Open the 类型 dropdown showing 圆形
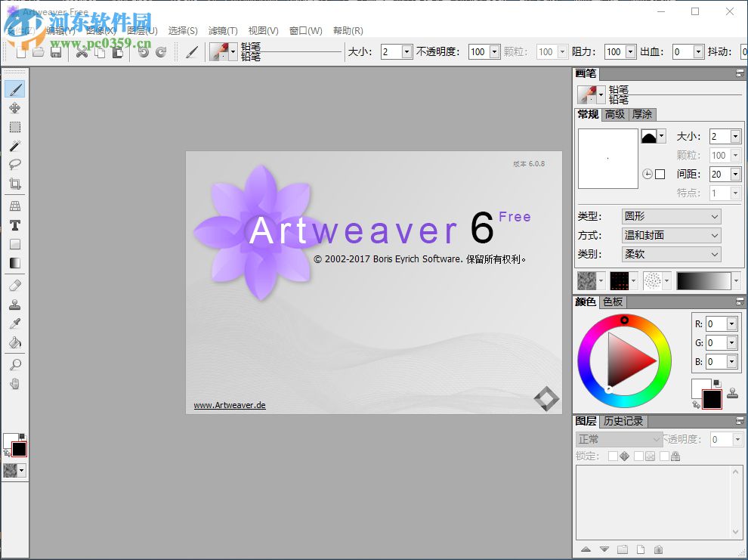748x560 pixels. coord(670,216)
